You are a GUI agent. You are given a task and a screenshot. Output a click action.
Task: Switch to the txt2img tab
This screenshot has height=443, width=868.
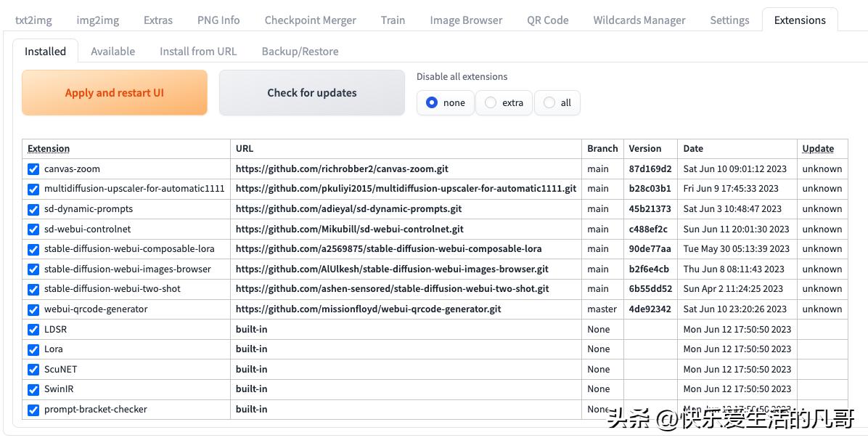[33, 20]
